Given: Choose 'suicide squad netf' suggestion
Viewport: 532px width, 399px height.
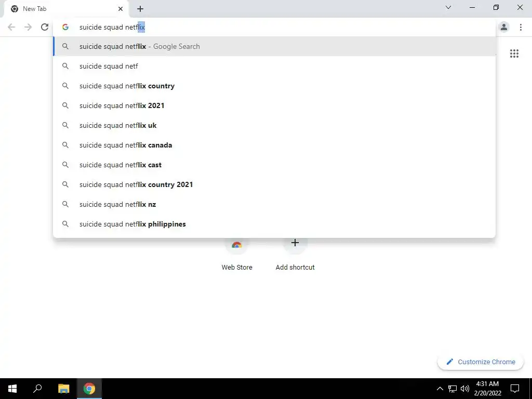Looking at the screenshot, I should pyautogui.click(x=274, y=66).
